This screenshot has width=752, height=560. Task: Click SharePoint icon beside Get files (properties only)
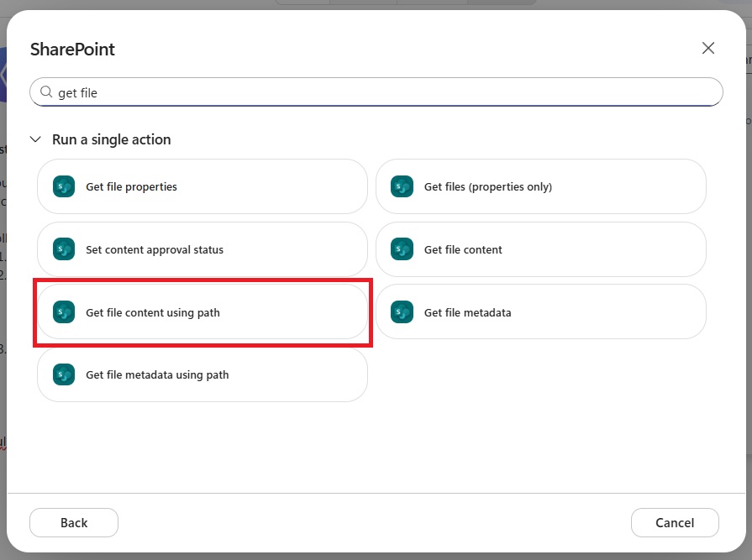coord(402,187)
